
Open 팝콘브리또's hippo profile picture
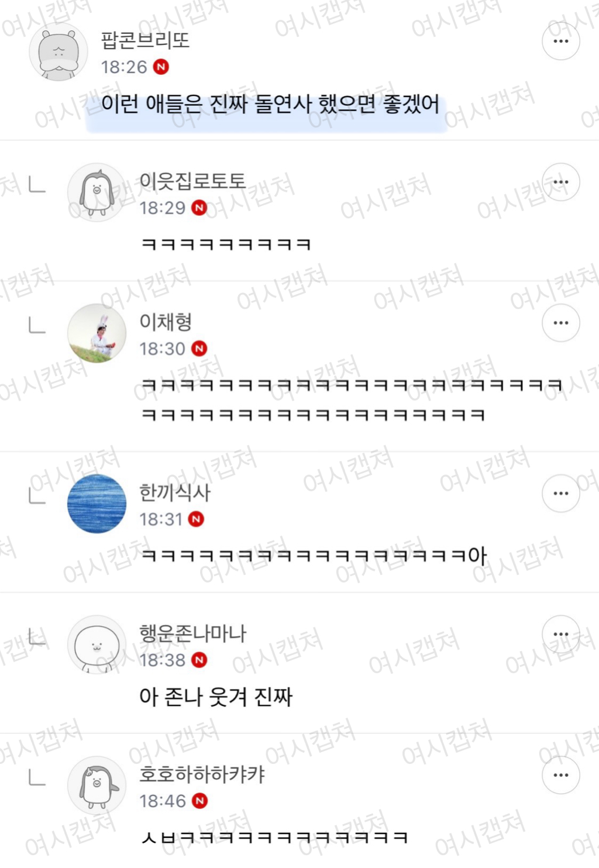pyautogui.click(x=58, y=52)
